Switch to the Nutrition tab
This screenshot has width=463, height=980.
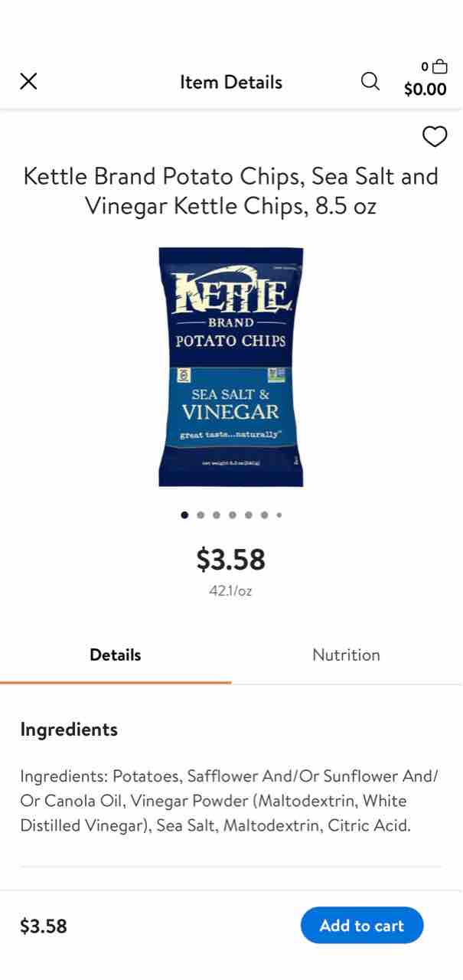(x=346, y=655)
